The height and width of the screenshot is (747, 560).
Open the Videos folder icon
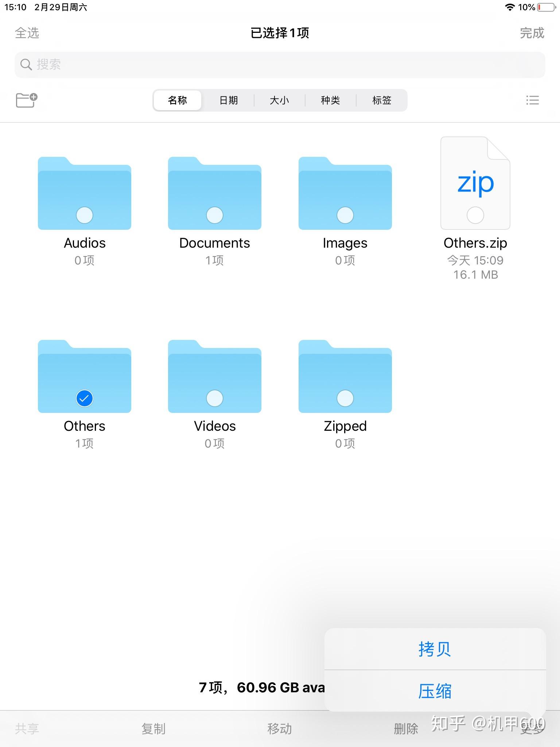tap(215, 376)
